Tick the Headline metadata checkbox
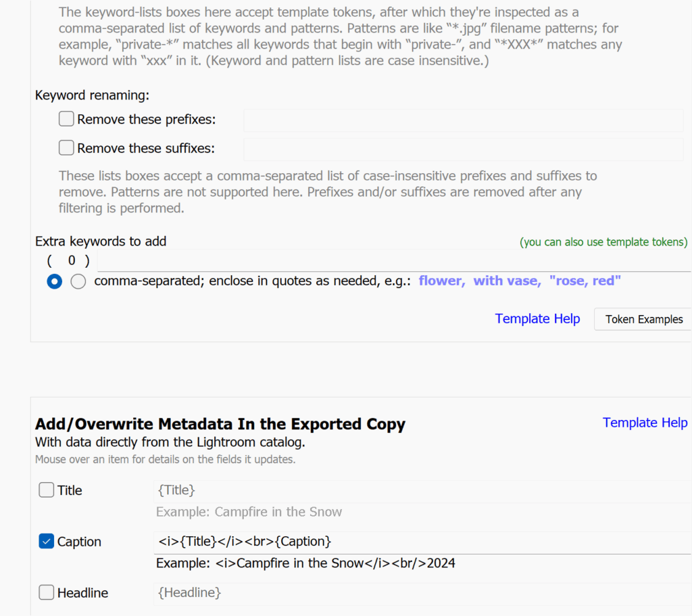 point(47,593)
